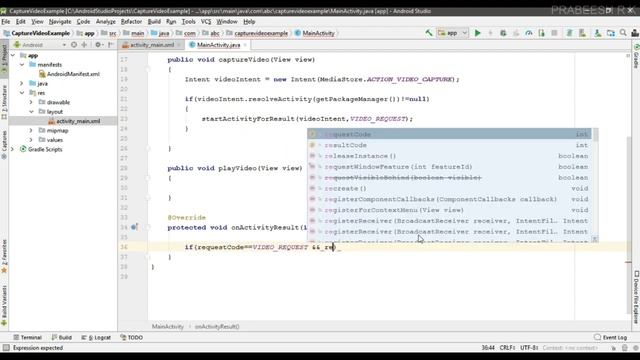
Task: Switch to the activity_main.xml editor tab
Action: 152,45
